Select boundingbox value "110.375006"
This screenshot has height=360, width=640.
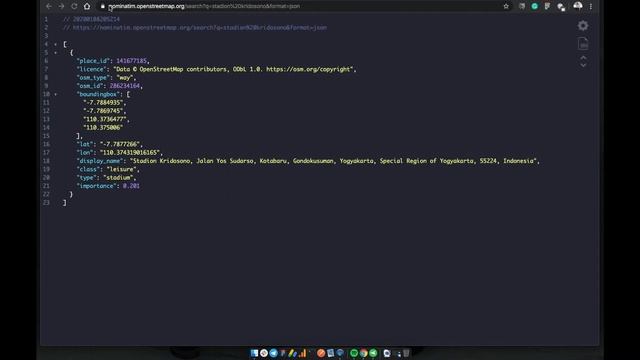pos(103,128)
